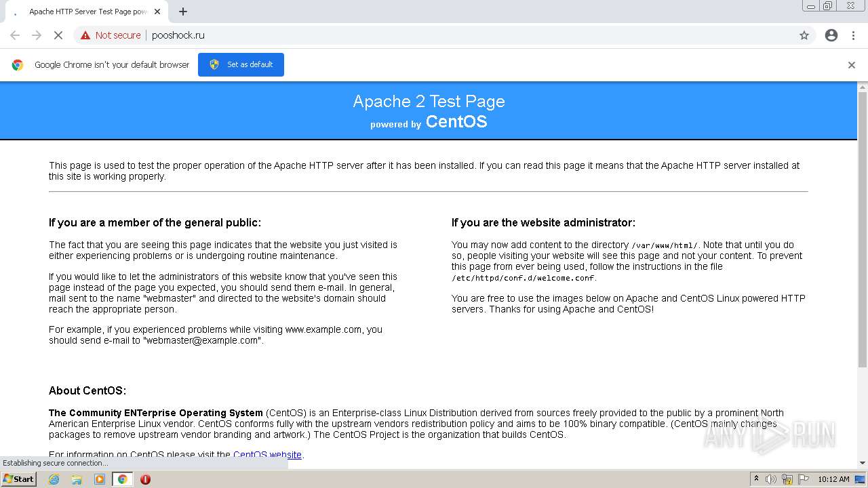Click the scrollbar down arrow

(863, 463)
